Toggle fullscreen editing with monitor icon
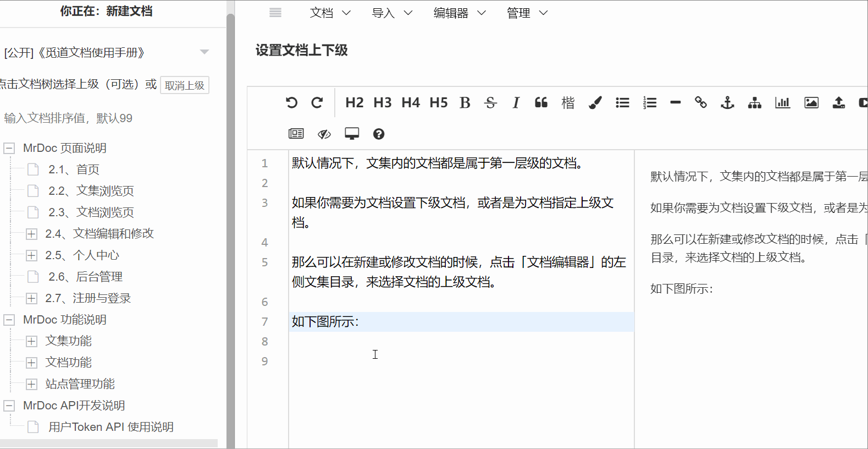This screenshot has height=449, width=868. [352, 134]
